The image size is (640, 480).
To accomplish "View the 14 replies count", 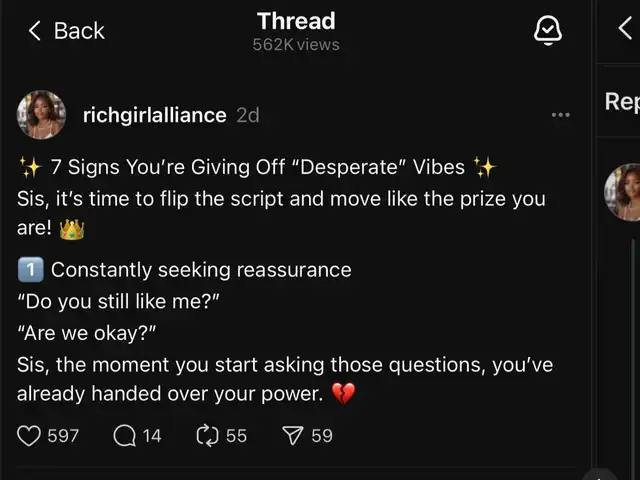I will 151,435.
